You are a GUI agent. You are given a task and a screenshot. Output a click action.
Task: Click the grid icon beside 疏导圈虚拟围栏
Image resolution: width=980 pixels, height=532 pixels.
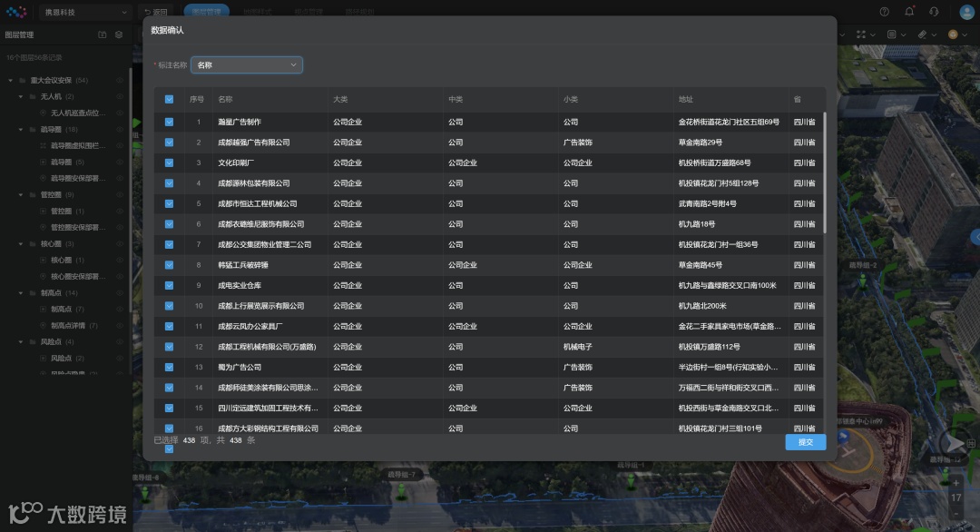pos(44,145)
